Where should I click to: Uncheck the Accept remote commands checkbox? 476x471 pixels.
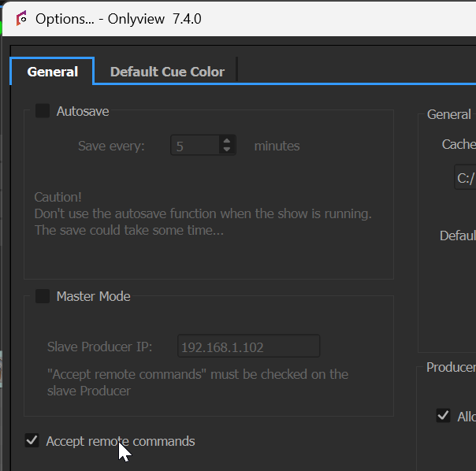(x=32, y=441)
